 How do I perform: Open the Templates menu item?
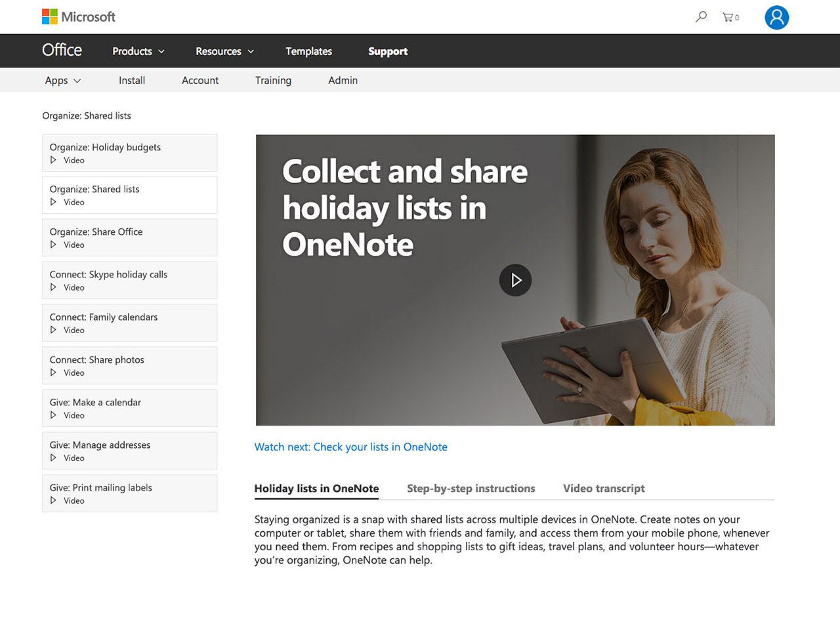(x=308, y=51)
